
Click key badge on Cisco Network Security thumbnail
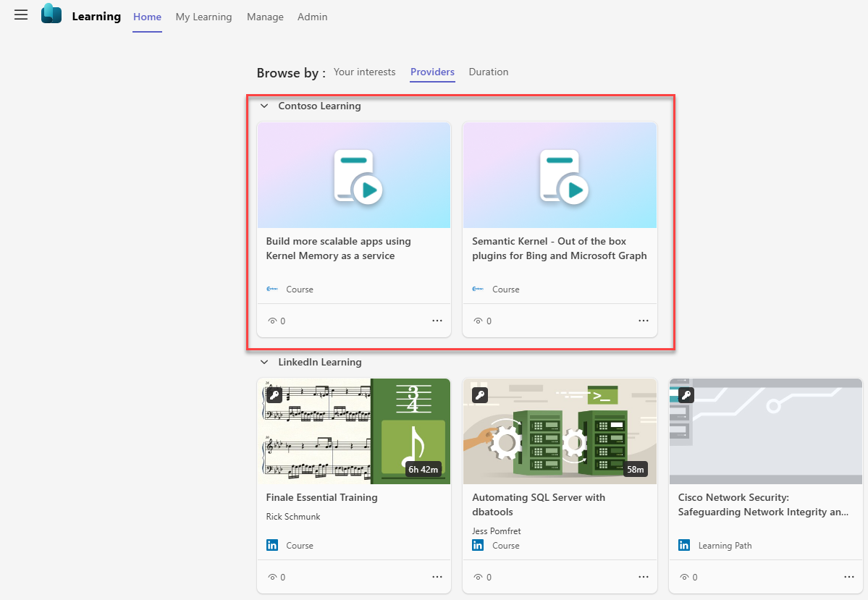tap(686, 395)
